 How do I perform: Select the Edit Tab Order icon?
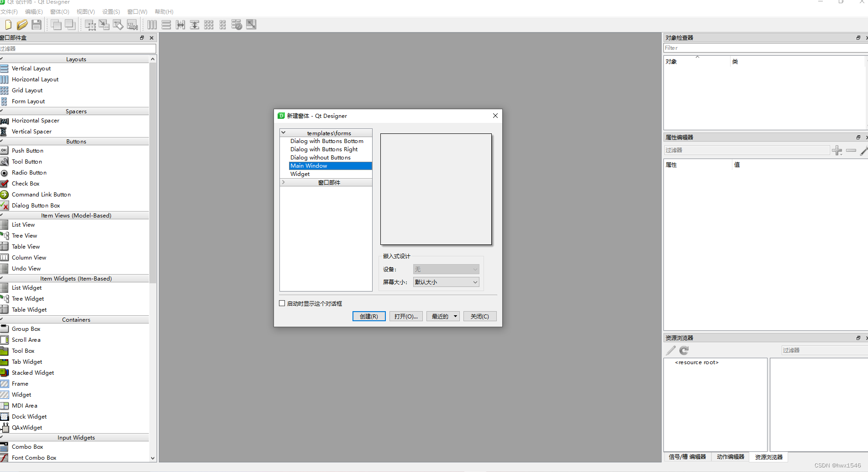click(x=132, y=25)
